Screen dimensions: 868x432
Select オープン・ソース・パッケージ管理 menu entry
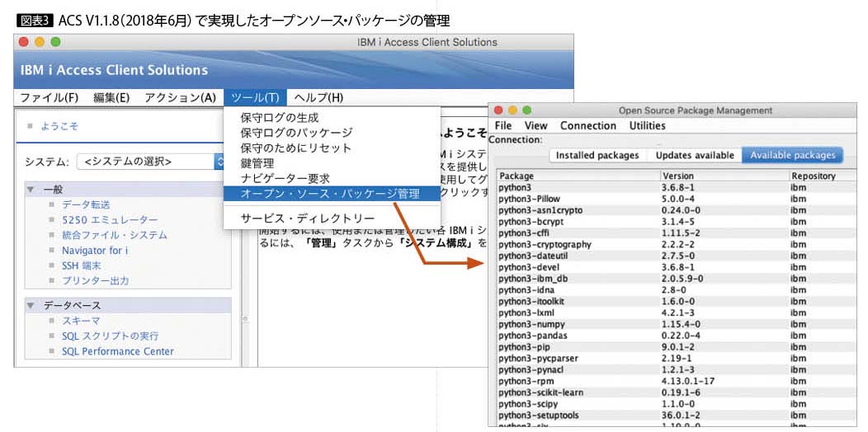tap(329, 194)
